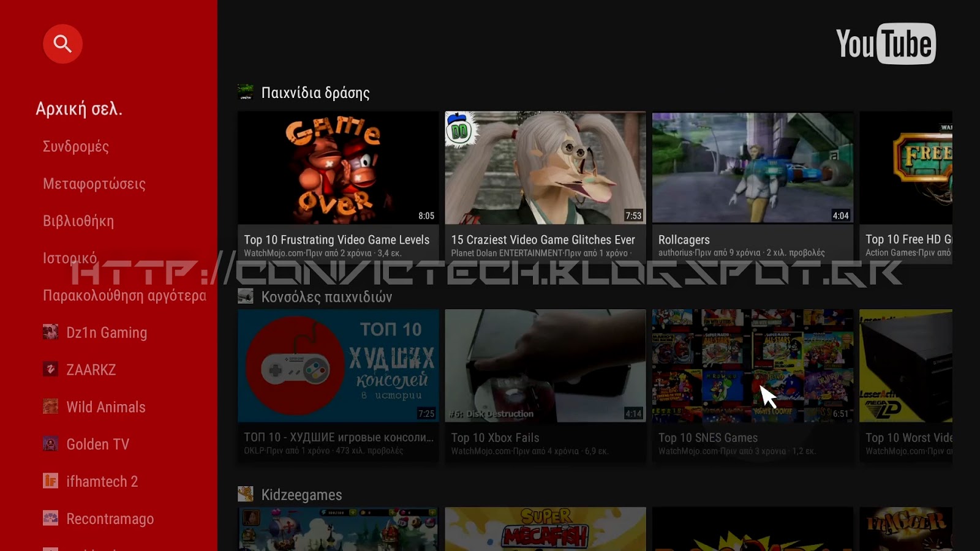Click the Rollcagers video title

tap(684, 240)
